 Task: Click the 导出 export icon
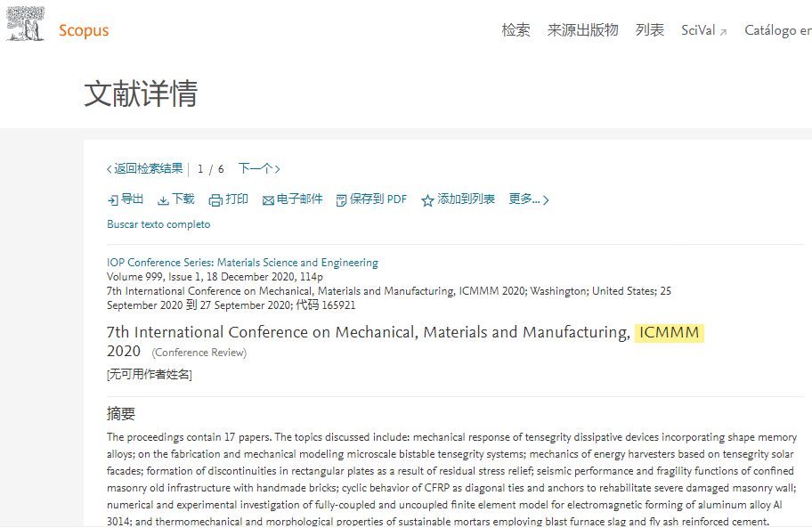(112, 200)
